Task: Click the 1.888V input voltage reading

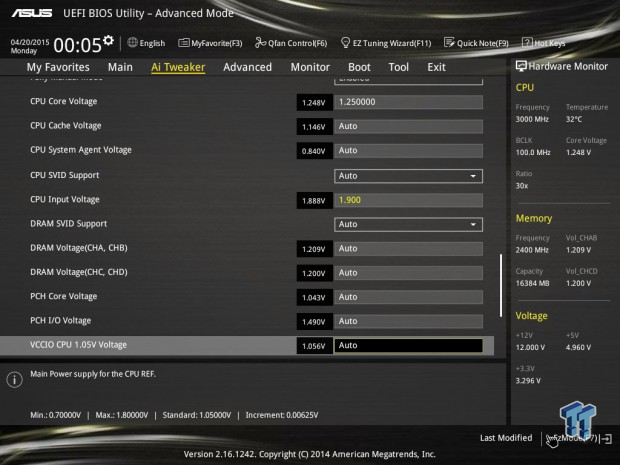Action: coord(314,201)
